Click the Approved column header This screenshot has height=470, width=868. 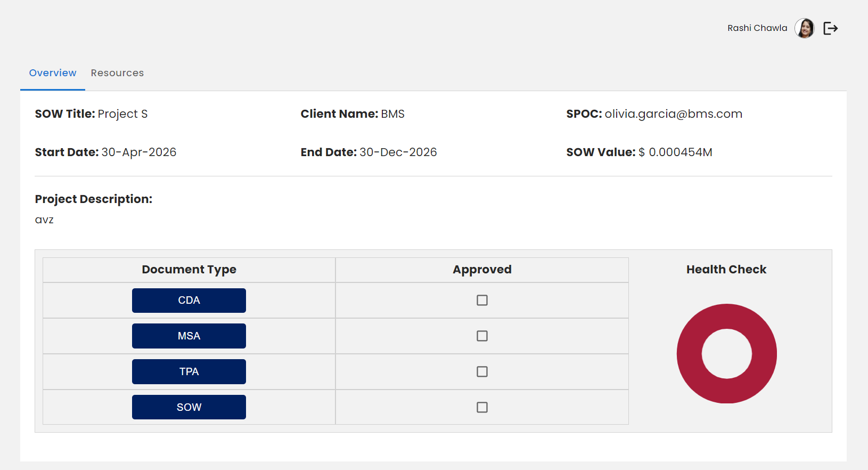[482, 270]
